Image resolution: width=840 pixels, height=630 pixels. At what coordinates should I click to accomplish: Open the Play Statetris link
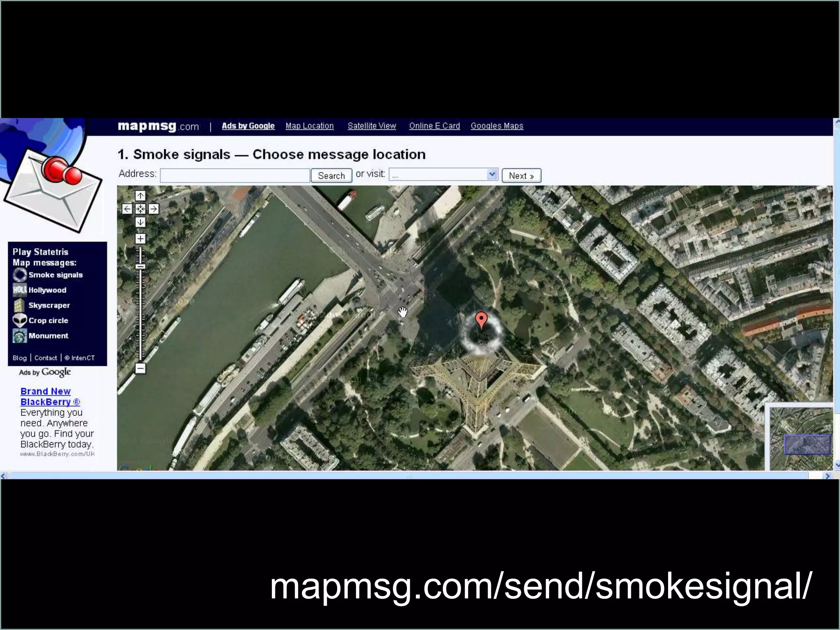pos(40,252)
